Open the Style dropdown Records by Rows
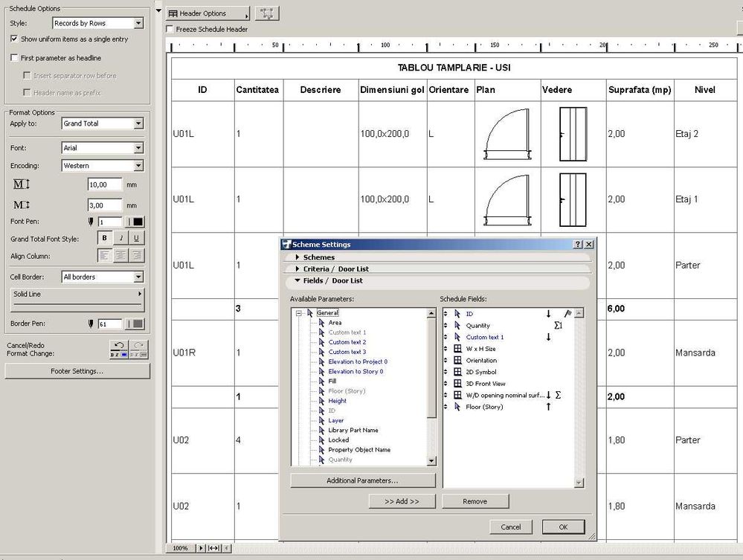The width and height of the screenshot is (743, 560). coord(138,24)
